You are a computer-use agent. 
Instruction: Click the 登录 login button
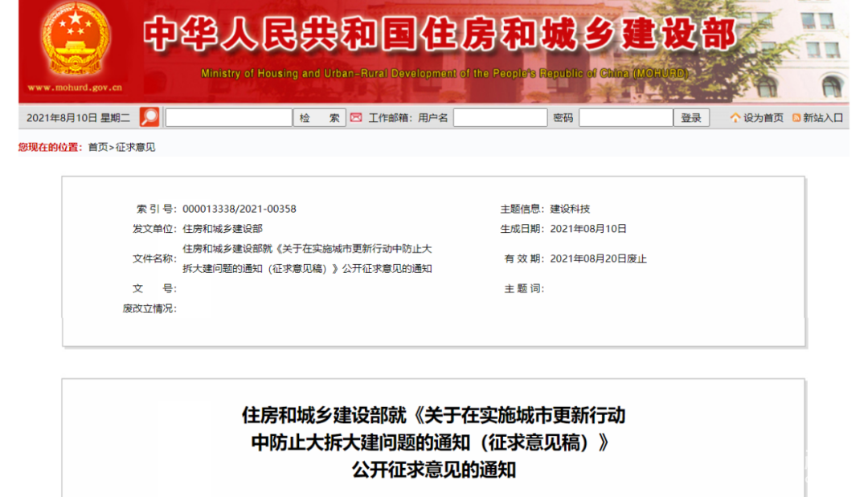[x=691, y=118]
